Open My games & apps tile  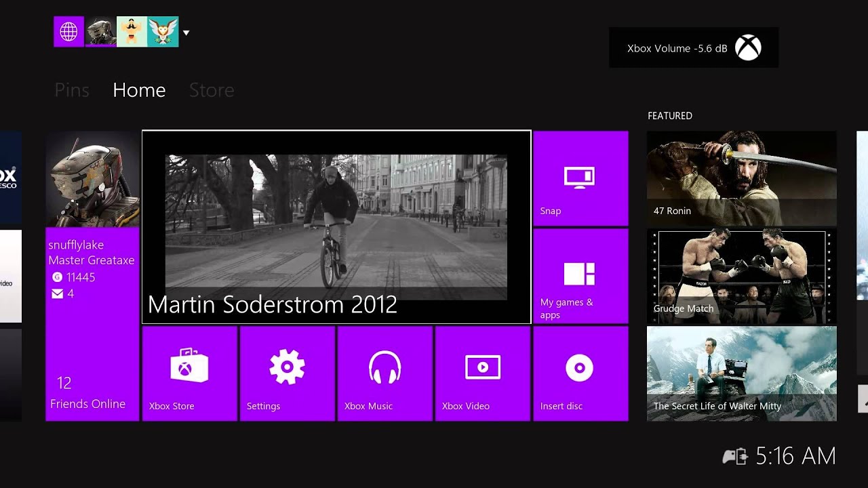click(x=580, y=276)
